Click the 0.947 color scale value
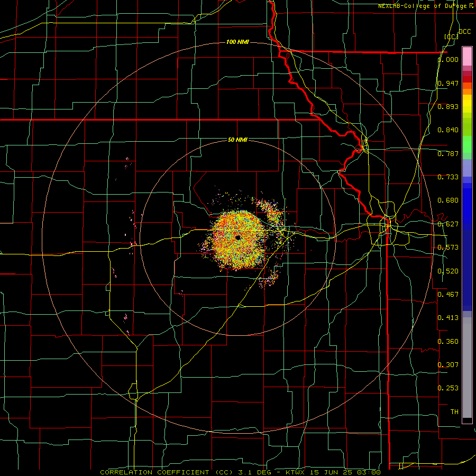The width and height of the screenshot is (476, 476). (448, 83)
